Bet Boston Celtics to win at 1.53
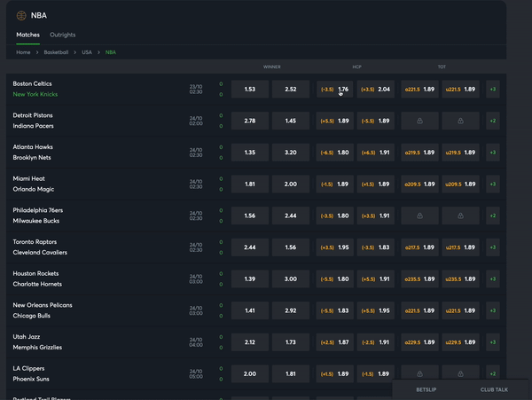 tap(250, 90)
